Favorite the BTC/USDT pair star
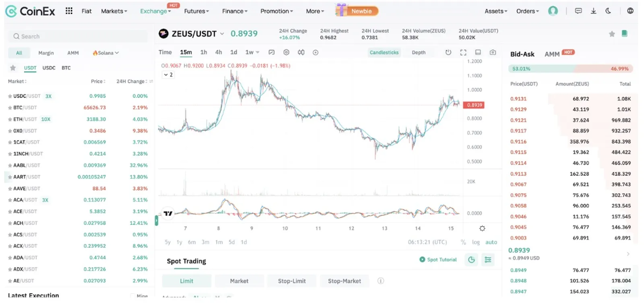This screenshot has height=304, width=644. pos(10,108)
